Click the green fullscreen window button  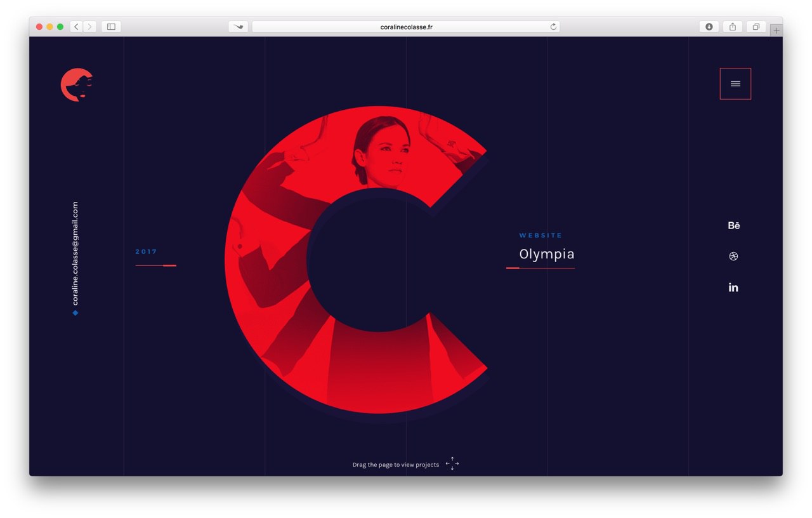coord(60,27)
